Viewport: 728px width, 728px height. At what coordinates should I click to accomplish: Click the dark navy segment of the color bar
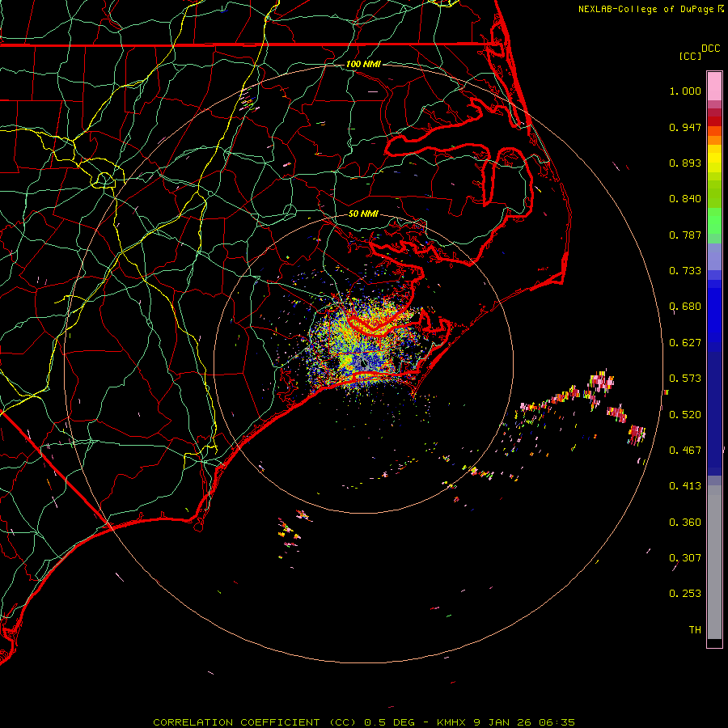click(714, 413)
